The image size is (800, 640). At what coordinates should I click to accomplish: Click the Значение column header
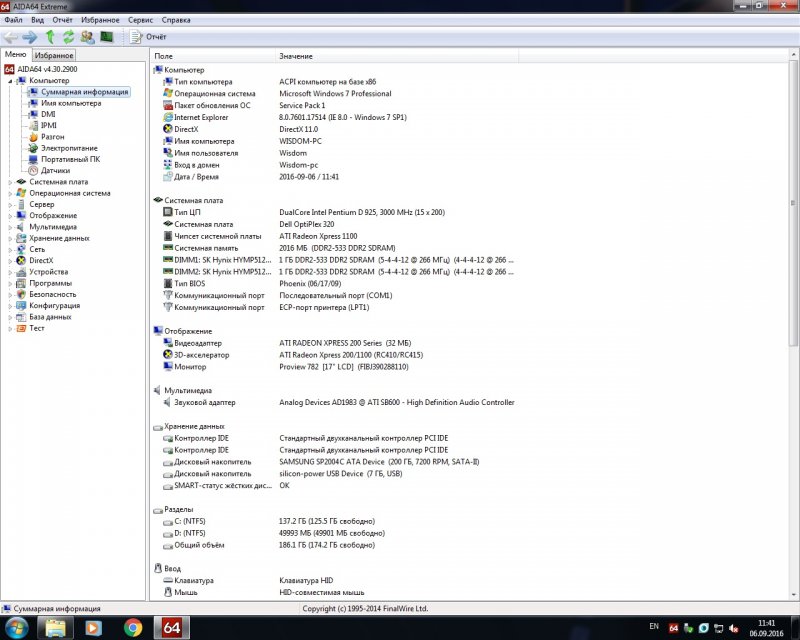296,56
